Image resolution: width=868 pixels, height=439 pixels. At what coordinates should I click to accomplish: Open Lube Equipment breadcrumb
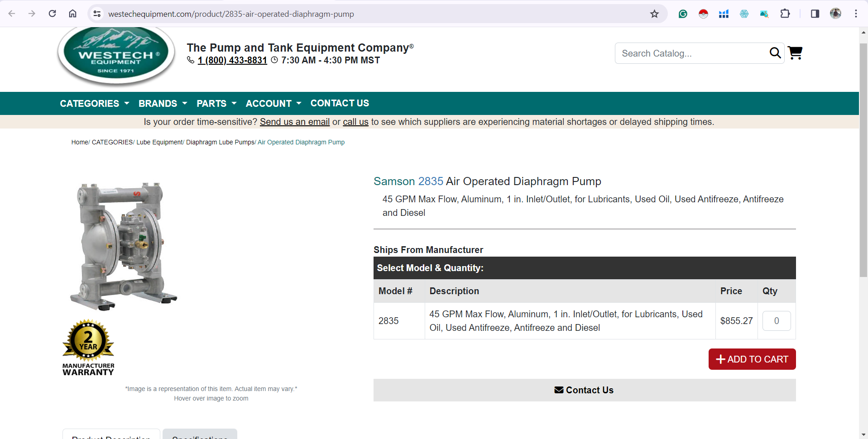tap(159, 142)
